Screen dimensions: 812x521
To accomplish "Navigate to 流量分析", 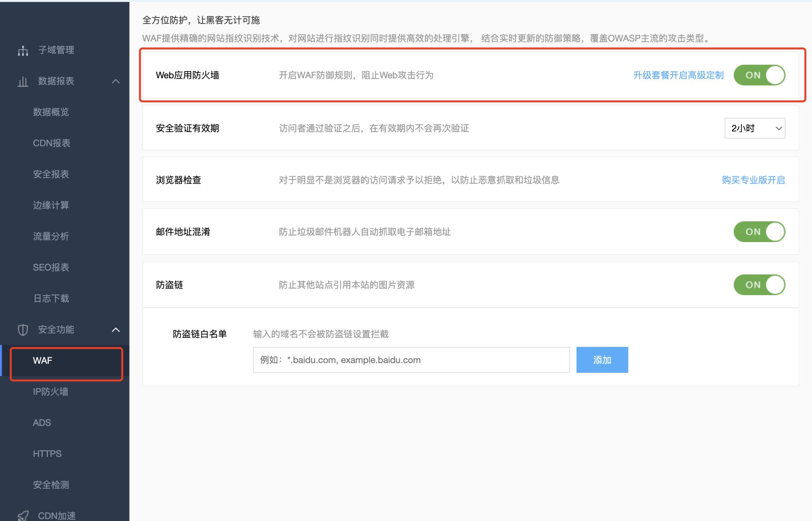I will 51,236.
